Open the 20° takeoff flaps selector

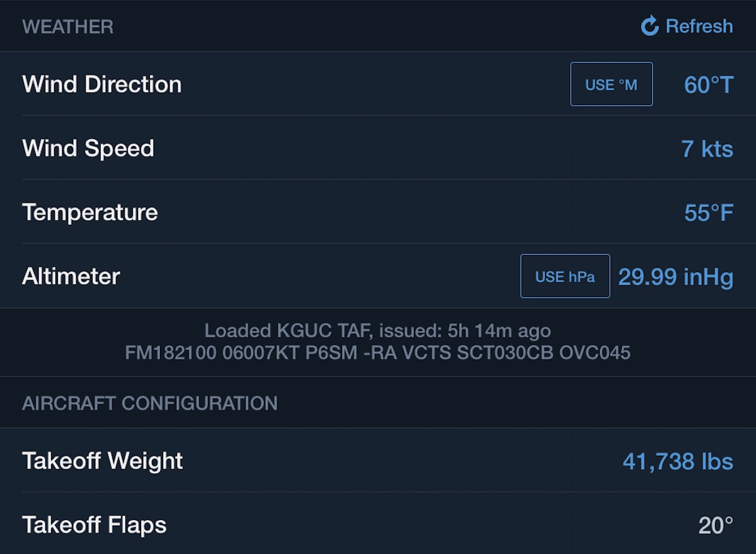tap(715, 525)
